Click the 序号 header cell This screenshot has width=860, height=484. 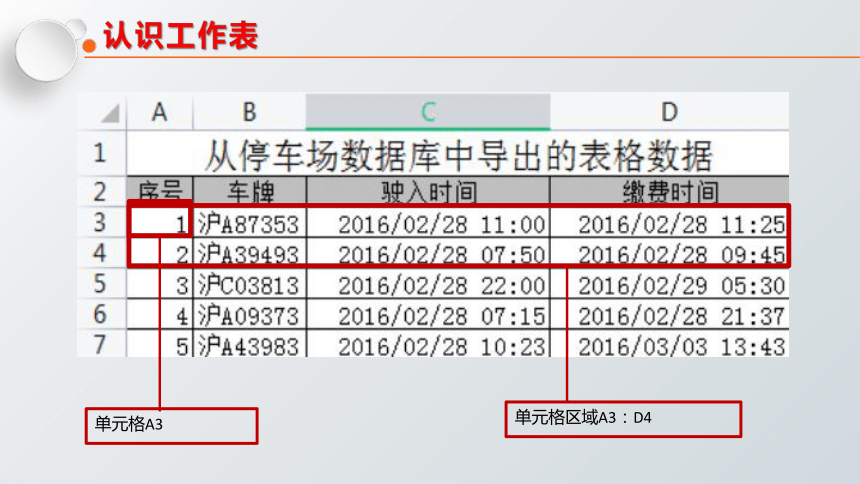(x=160, y=190)
